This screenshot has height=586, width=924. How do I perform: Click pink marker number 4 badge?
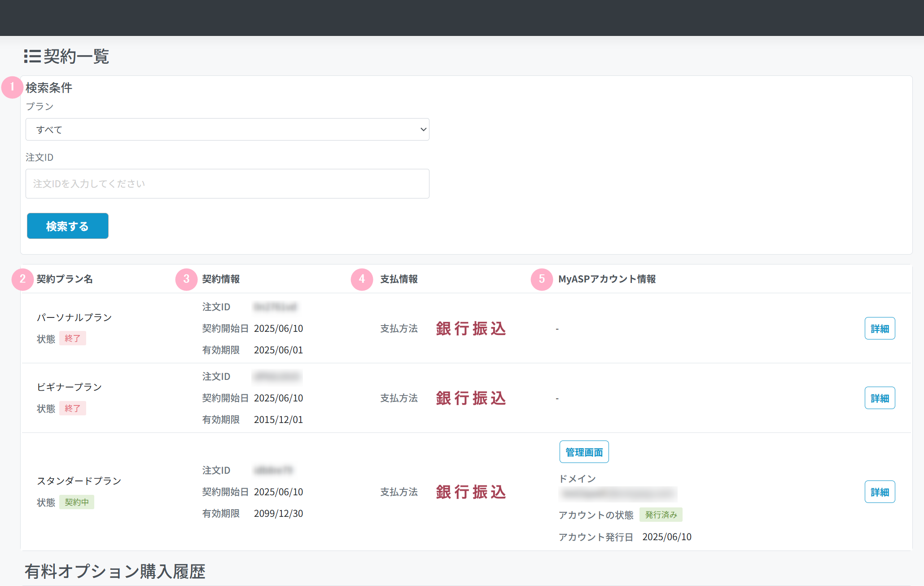coord(362,279)
